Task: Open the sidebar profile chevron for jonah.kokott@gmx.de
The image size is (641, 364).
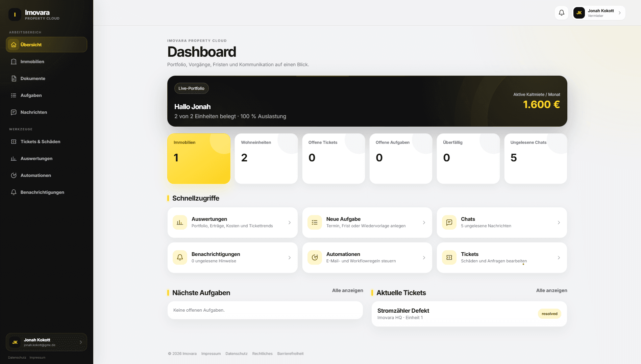Action: pos(81,342)
